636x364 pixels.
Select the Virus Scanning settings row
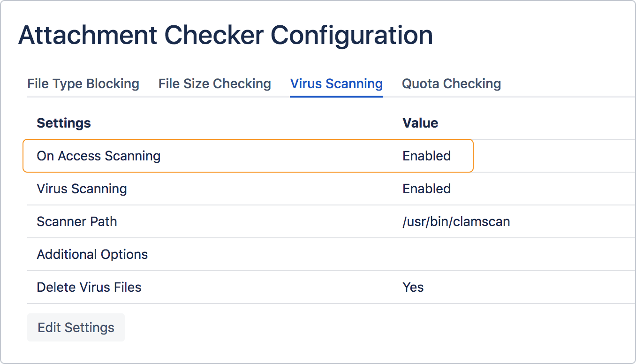[188, 189]
